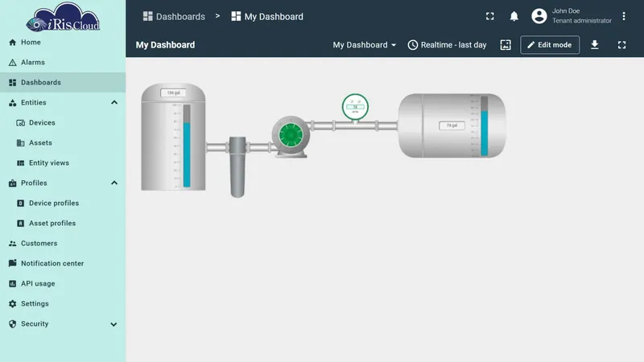Image resolution: width=644 pixels, height=362 pixels.
Task: Click the Devices icon in sidebar
Action: [21, 123]
